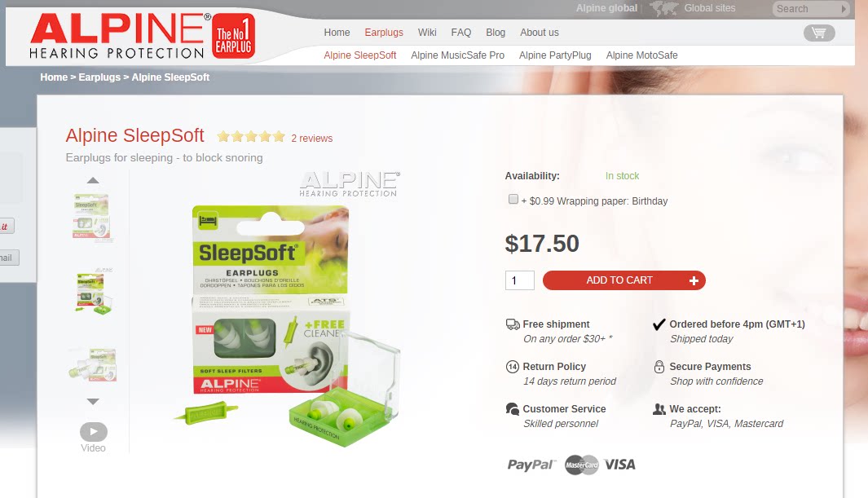Open the 2 reviews link

coord(311,139)
